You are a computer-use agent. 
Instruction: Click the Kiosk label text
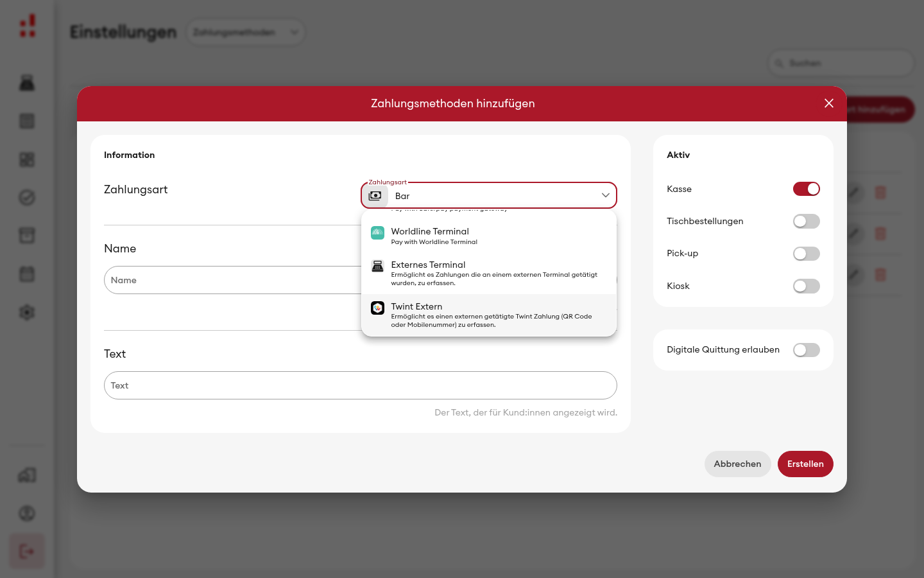pos(678,286)
